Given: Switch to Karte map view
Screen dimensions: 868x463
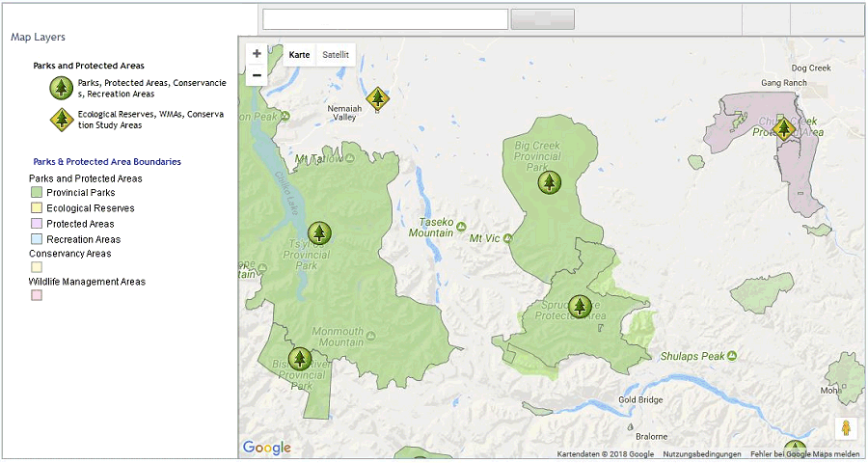Looking at the screenshot, I should 300,55.
